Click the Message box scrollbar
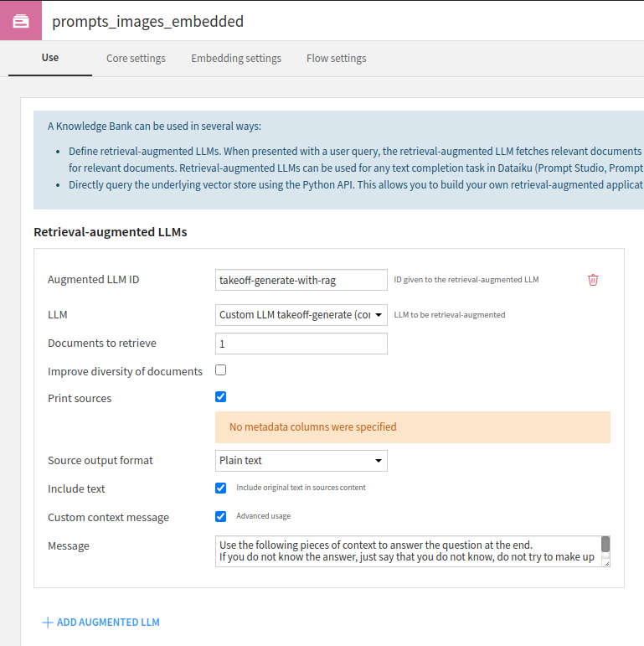 click(x=605, y=545)
